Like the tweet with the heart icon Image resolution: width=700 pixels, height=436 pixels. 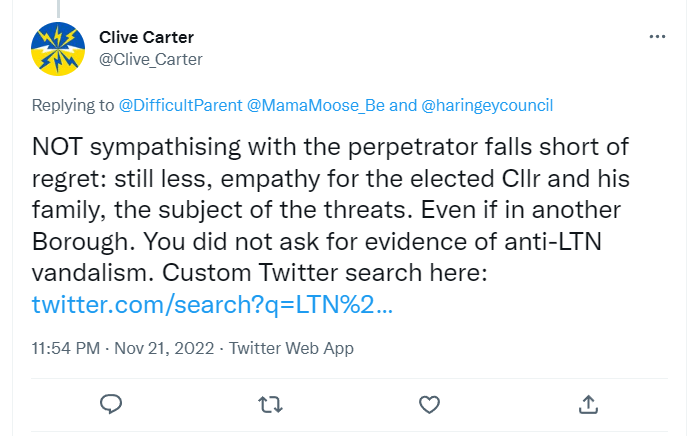(429, 405)
